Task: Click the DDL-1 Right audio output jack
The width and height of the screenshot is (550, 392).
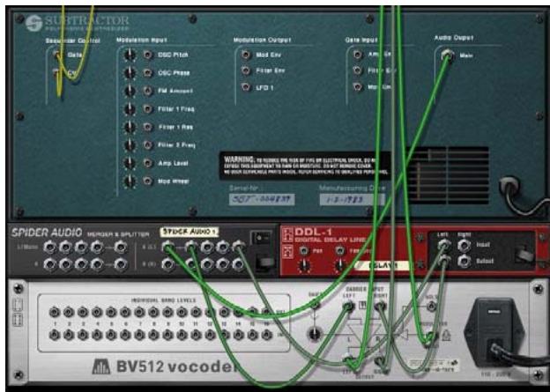Action: [x=464, y=261]
